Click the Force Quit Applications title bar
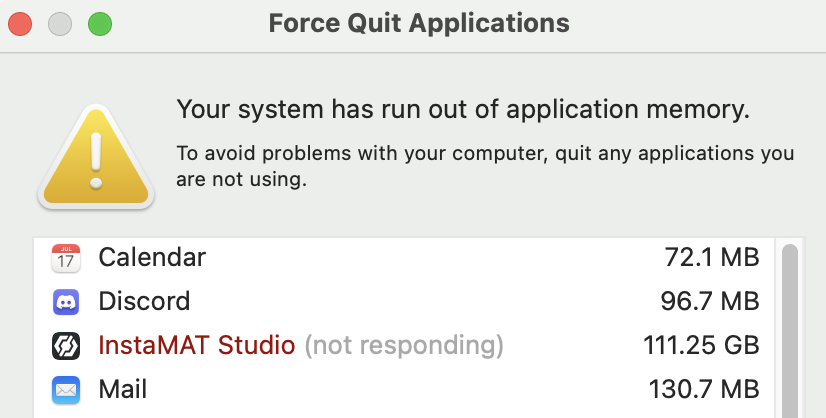The height and width of the screenshot is (418, 826). coord(419,22)
